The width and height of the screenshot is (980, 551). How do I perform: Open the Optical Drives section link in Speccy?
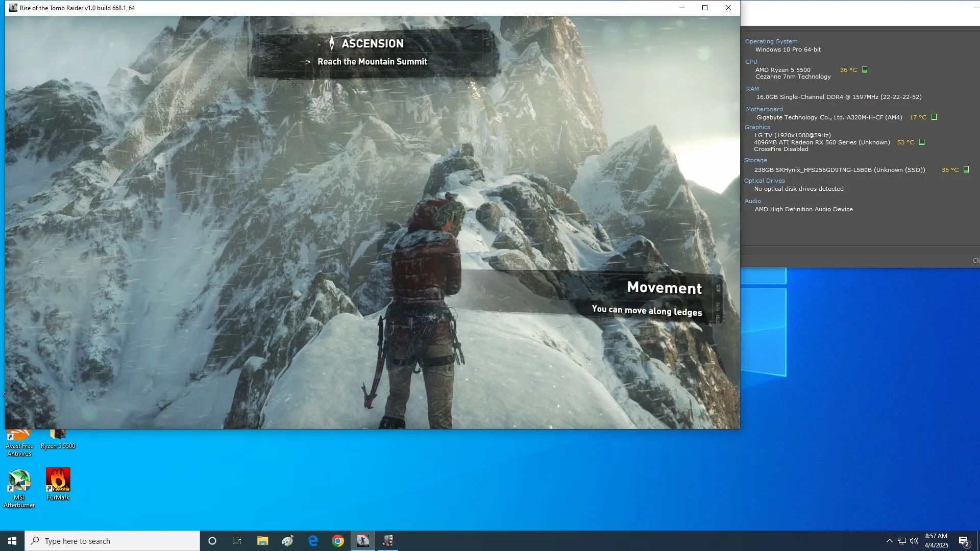[x=764, y=181]
